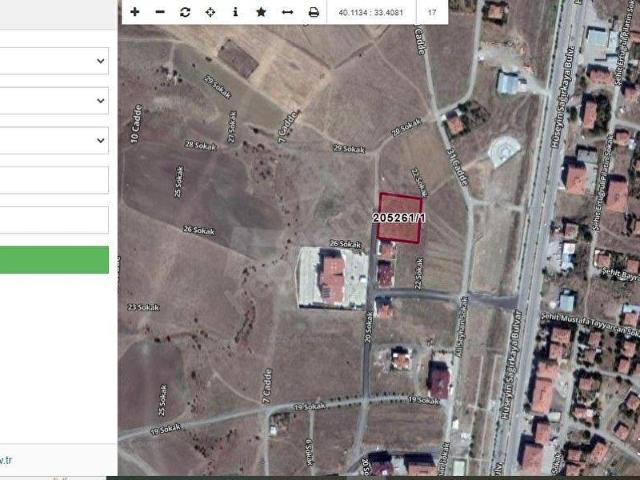Image resolution: width=640 pixels, height=480 pixels.
Task: Click the star favorites icon
Action: tap(261, 12)
